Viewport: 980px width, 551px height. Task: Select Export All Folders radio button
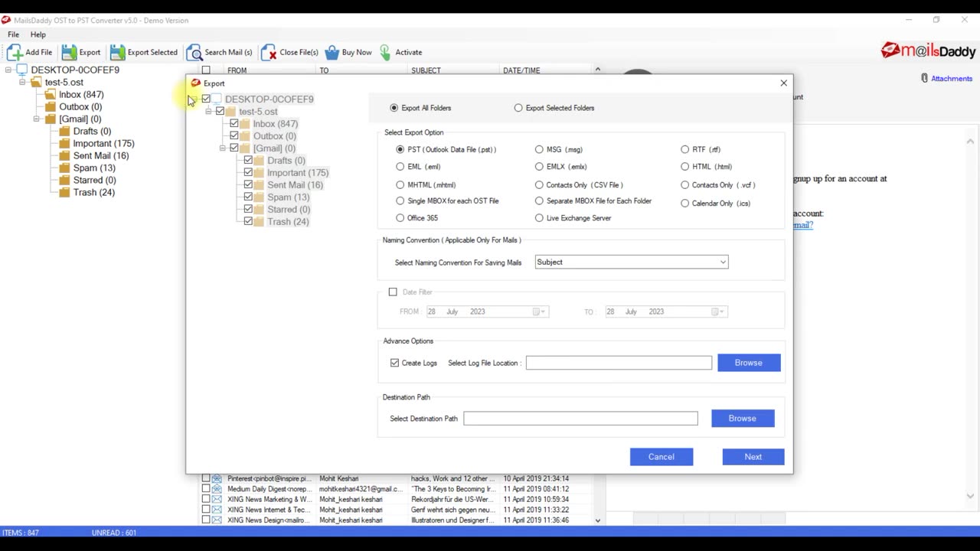(x=394, y=108)
